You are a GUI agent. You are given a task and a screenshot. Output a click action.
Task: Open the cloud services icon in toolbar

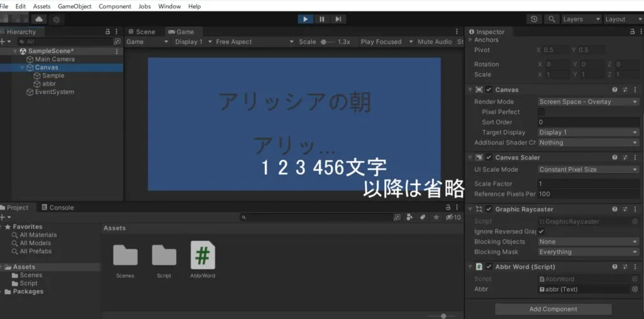[39, 20]
